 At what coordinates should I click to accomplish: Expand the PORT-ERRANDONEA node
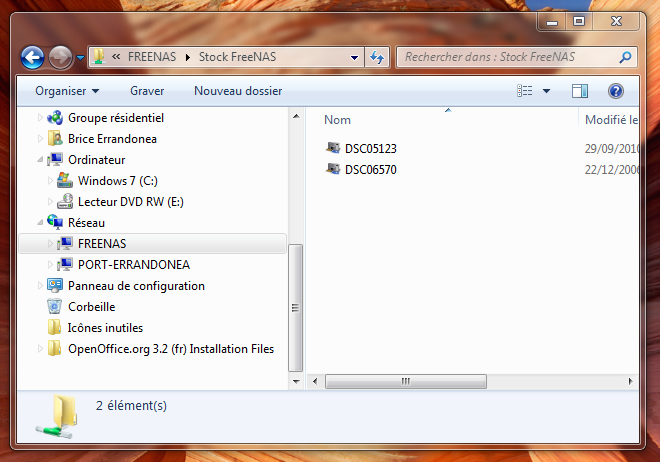coord(50,265)
